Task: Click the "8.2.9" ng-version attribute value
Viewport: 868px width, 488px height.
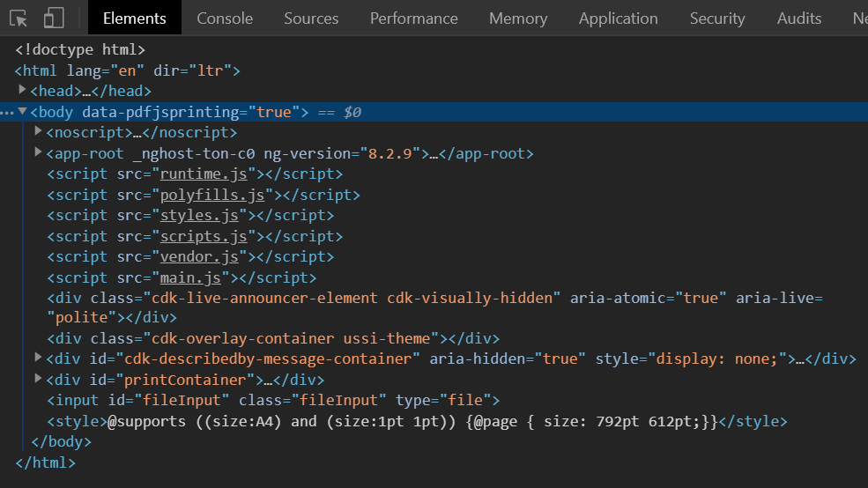Action: click(390, 154)
